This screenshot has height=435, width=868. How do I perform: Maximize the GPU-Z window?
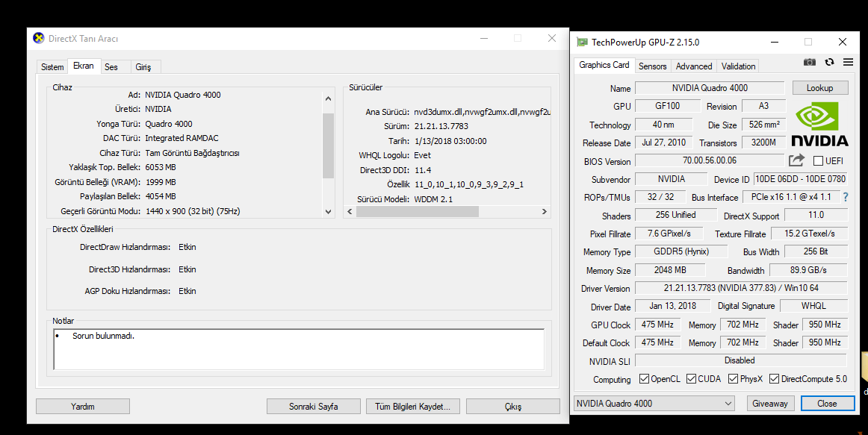click(808, 42)
